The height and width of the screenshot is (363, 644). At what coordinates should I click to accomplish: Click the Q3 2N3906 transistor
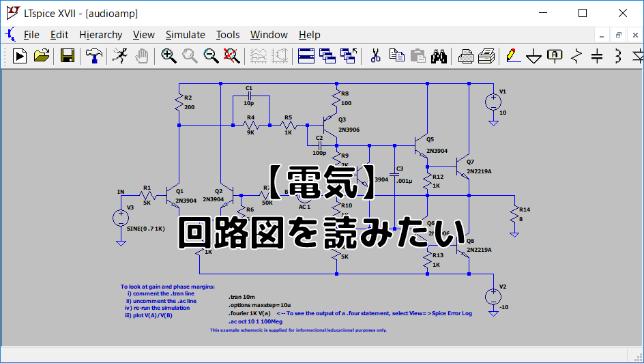tap(330, 125)
